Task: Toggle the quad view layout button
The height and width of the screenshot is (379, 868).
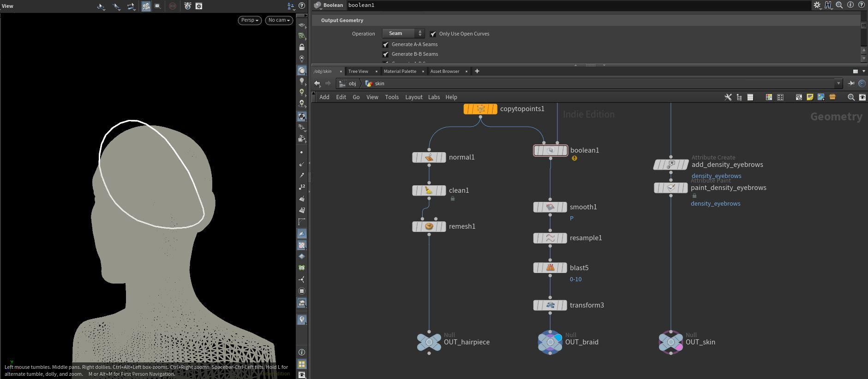Action: (302, 364)
